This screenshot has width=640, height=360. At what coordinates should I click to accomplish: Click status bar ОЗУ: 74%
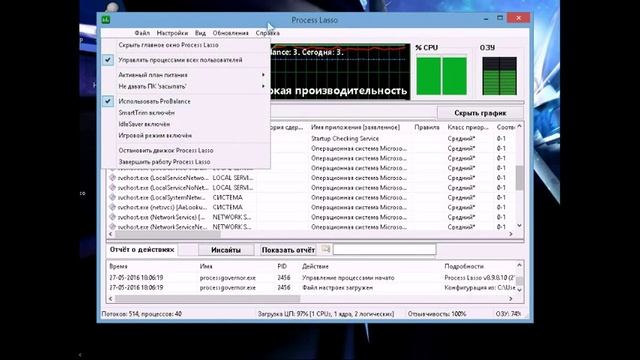coord(508,314)
